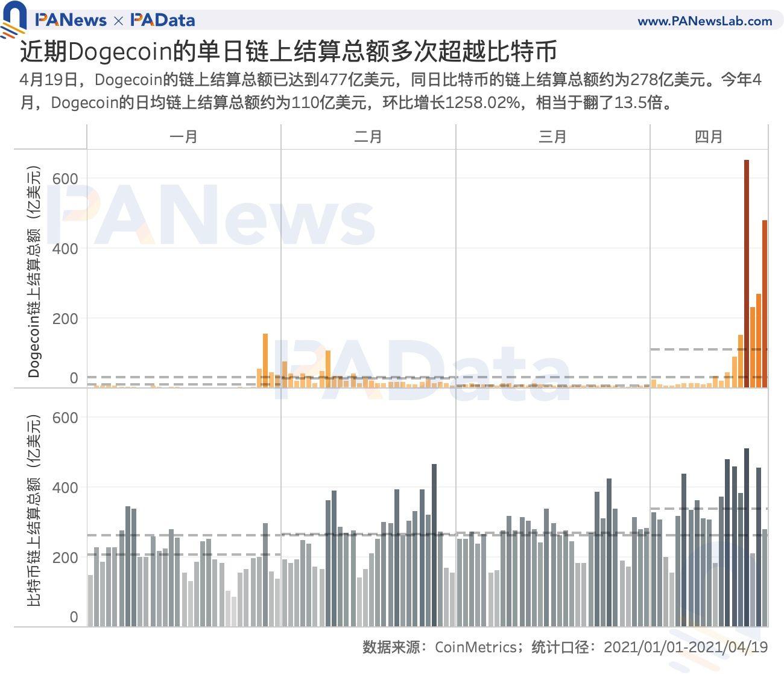Click the chart headline about Dogecoin超越比特币
Image resolution: width=784 pixels, height=674 pixels.
click(x=288, y=52)
